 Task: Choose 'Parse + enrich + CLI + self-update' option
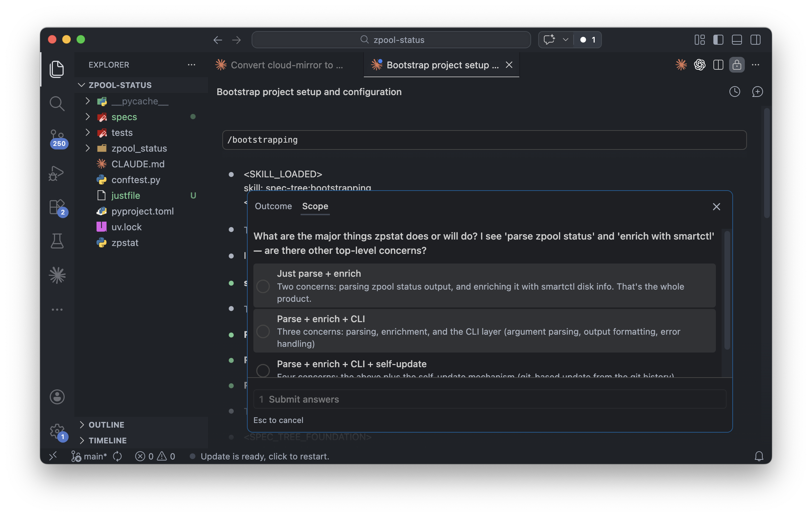pos(263,370)
